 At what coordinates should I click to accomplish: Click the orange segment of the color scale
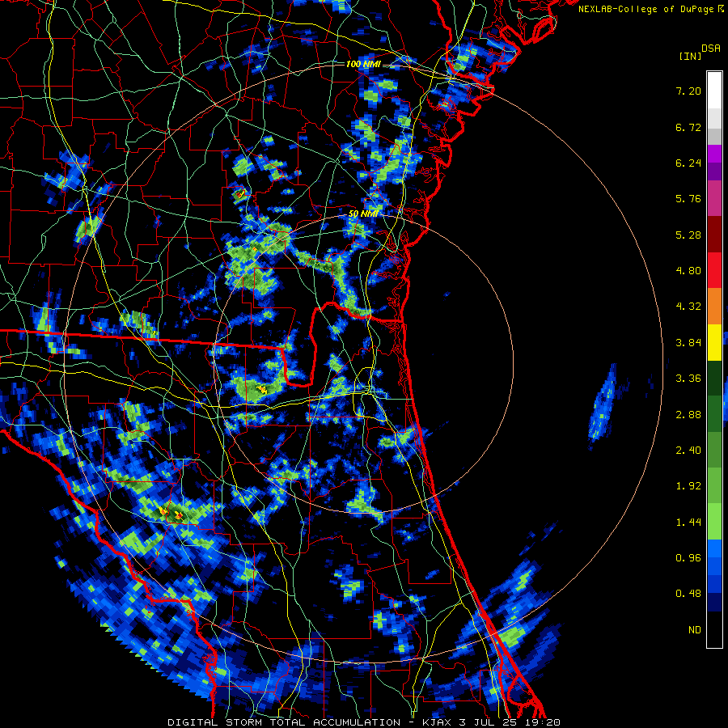click(714, 307)
